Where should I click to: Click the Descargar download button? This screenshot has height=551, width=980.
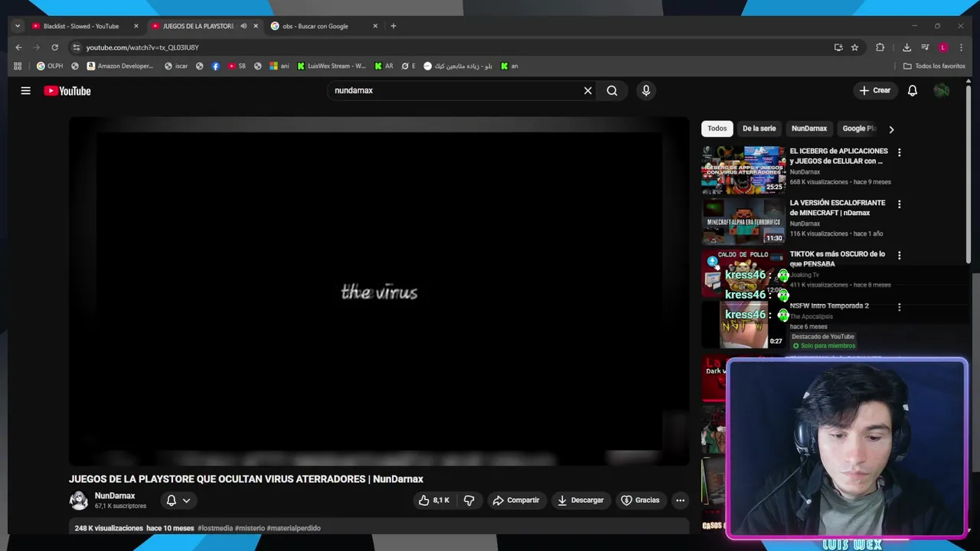click(580, 500)
